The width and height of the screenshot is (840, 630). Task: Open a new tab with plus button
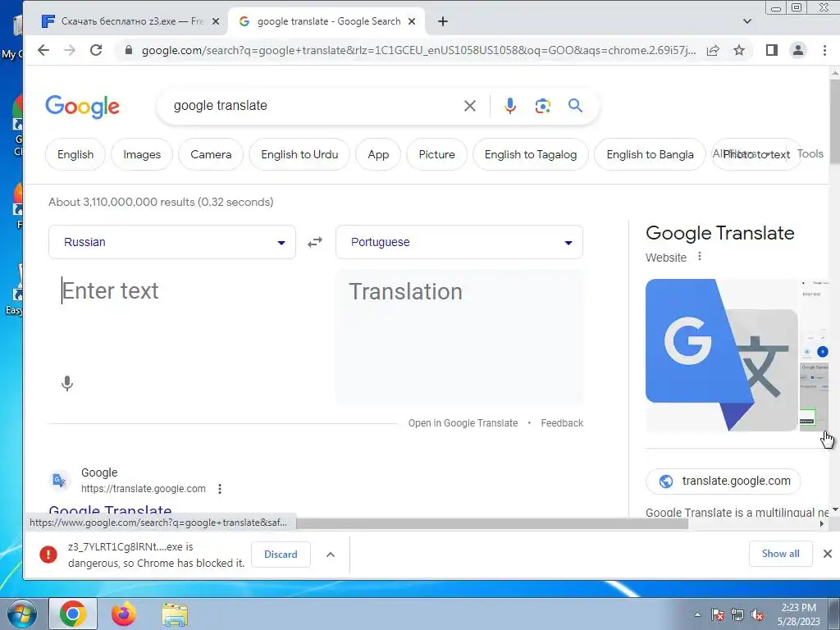pos(442,21)
